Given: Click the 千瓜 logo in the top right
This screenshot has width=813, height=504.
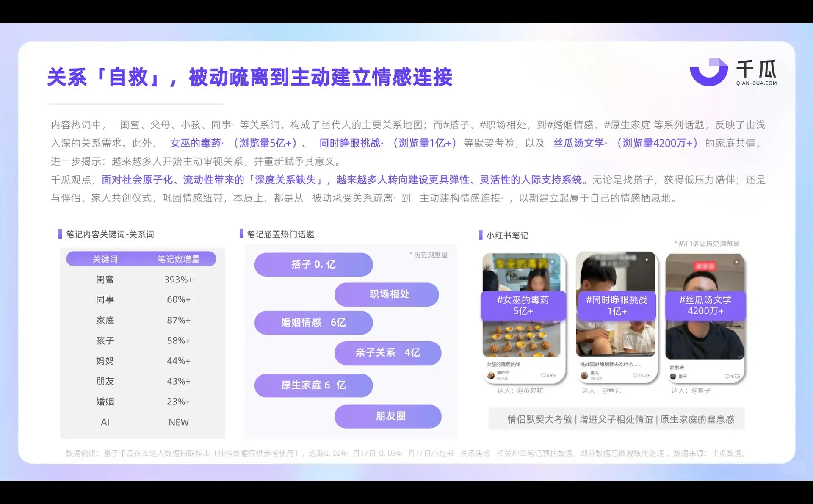Looking at the screenshot, I should click(733, 71).
